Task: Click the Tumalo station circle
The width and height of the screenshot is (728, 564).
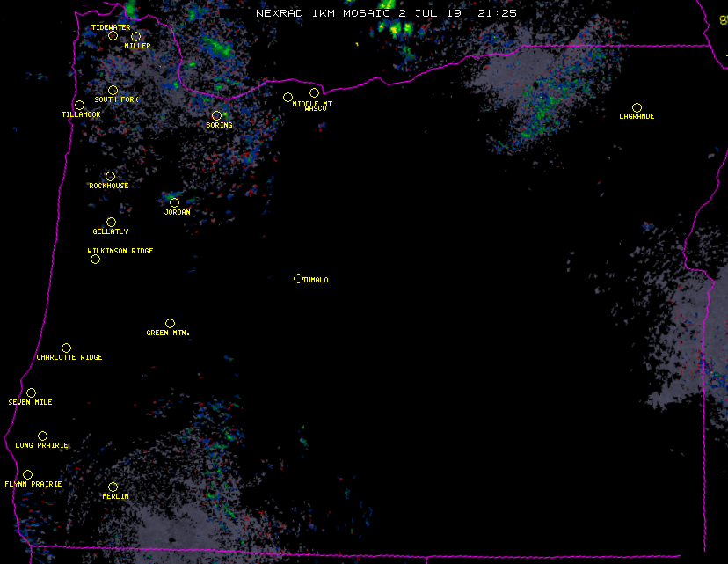Action: tap(298, 278)
